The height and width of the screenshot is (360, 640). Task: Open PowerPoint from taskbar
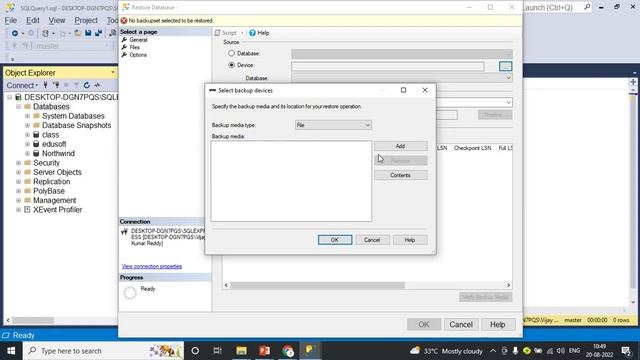click(264, 351)
